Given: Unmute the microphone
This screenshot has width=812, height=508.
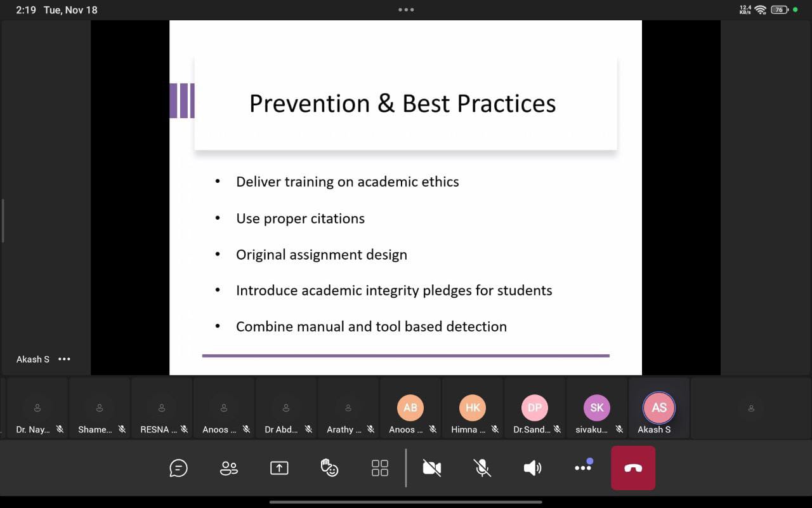Looking at the screenshot, I should coord(482,468).
